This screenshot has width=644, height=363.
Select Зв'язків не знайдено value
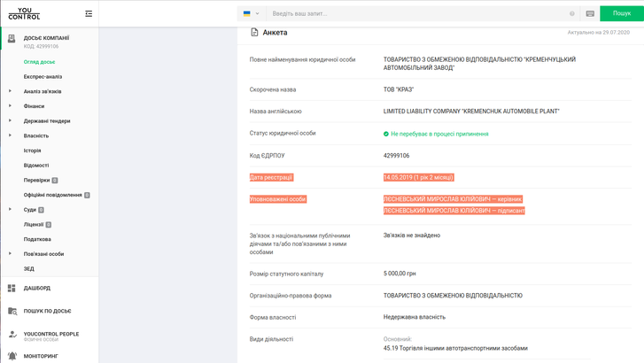tap(412, 236)
